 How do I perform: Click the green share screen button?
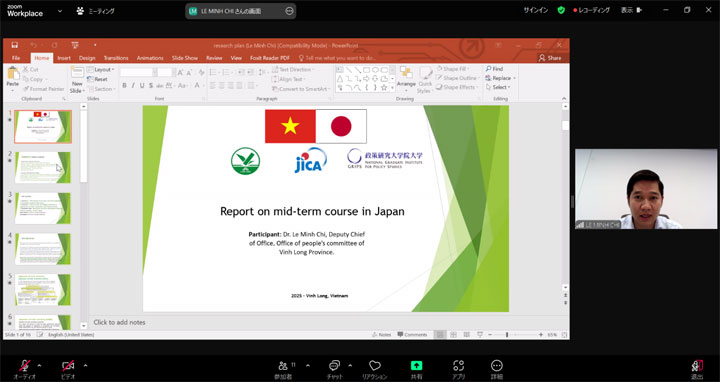click(416, 365)
